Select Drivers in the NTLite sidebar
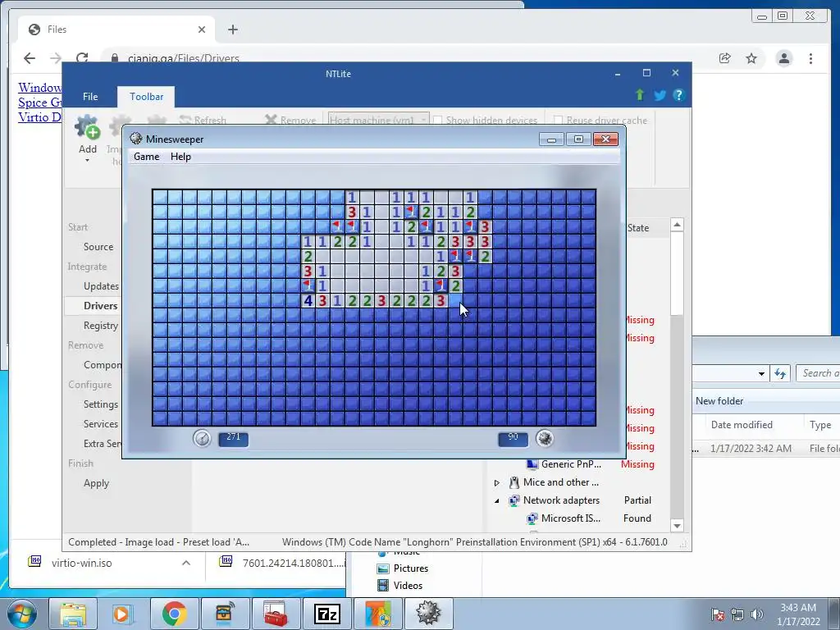The height and width of the screenshot is (630, 840). 100,306
